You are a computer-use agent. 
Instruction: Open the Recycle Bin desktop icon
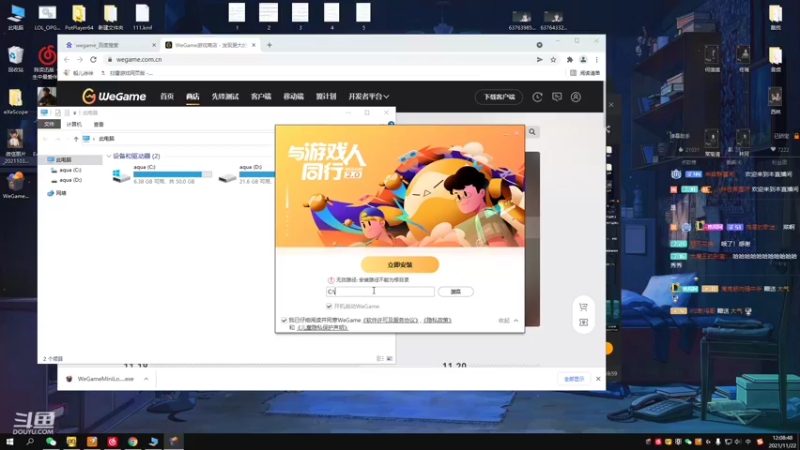[x=15, y=59]
